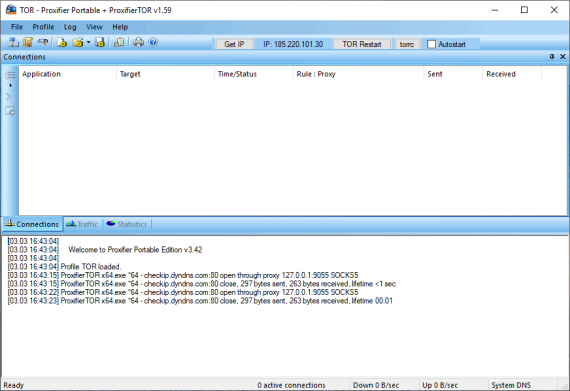Sort by the Target column header
The height and width of the screenshot is (391, 570).
[166, 74]
